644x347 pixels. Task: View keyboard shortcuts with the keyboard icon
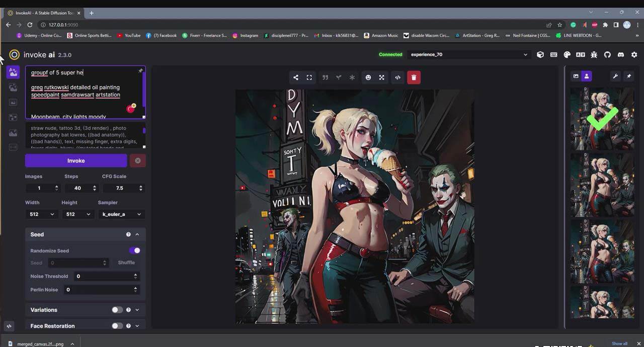(553, 54)
